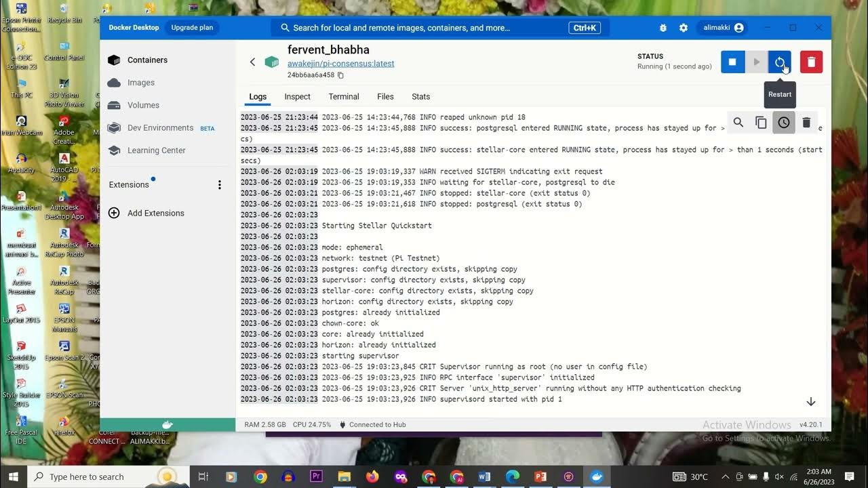Click CPU 24.75% status
868x488 pixels.
point(312,425)
